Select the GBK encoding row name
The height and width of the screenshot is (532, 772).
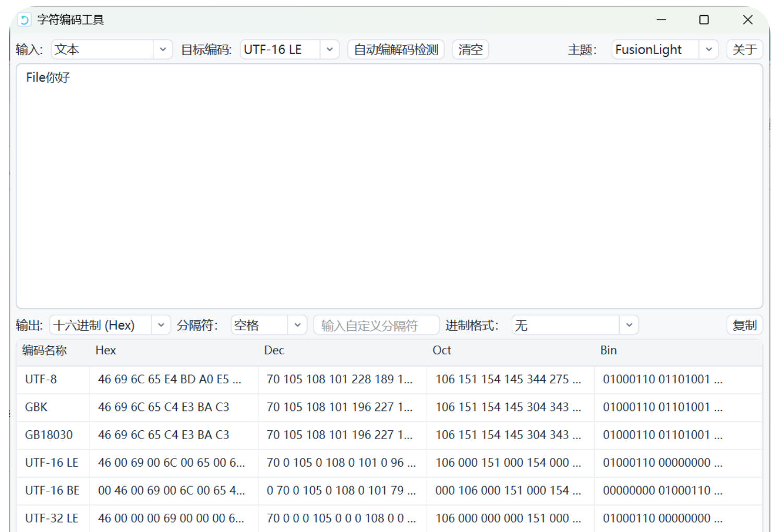click(37, 407)
